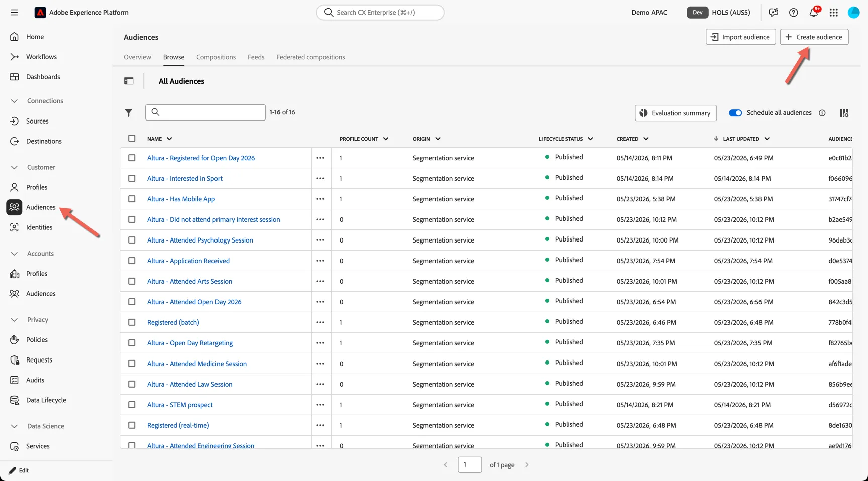Open the Altura - STEM prospect audience link
Image resolution: width=868 pixels, height=481 pixels.
(180, 405)
